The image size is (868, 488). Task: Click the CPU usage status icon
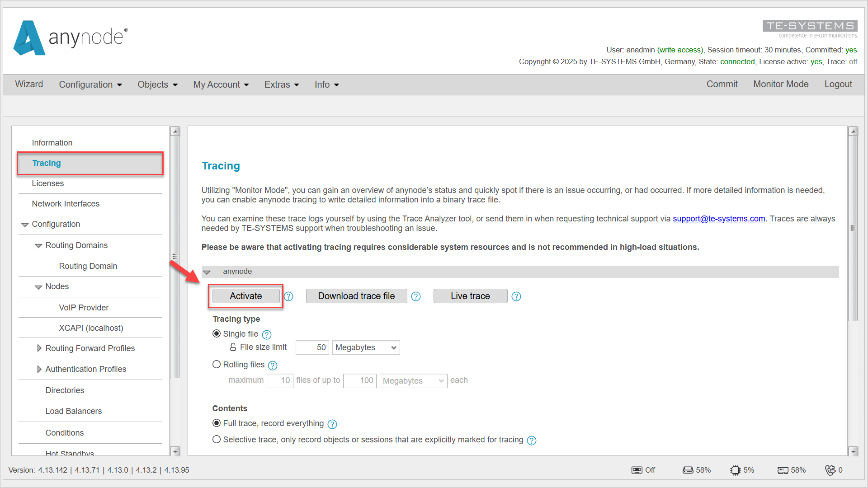[735, 470]
